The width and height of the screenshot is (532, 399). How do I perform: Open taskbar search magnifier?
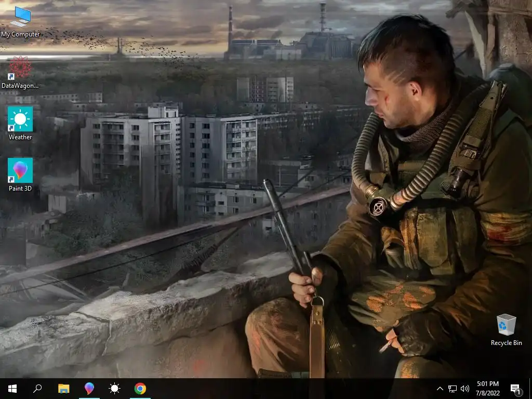coord(37,389)
